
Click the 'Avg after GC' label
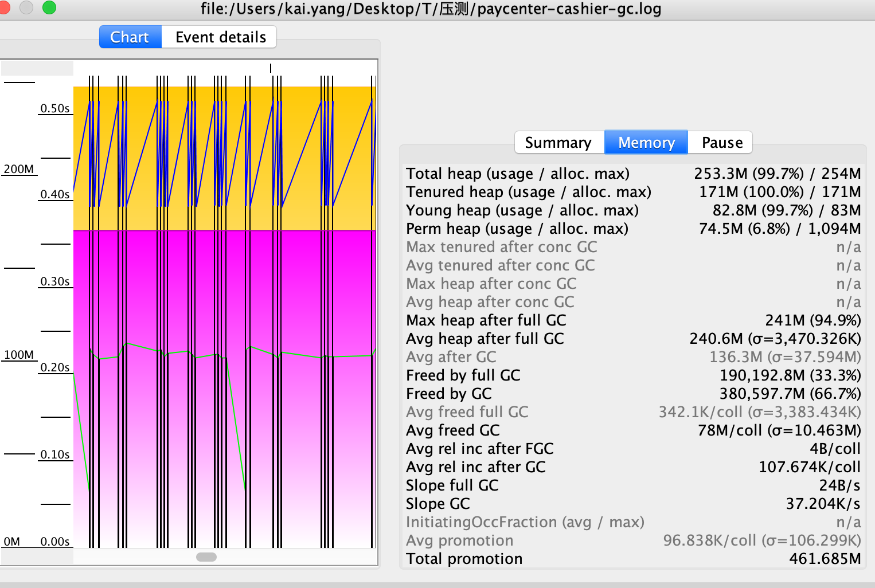451,357
